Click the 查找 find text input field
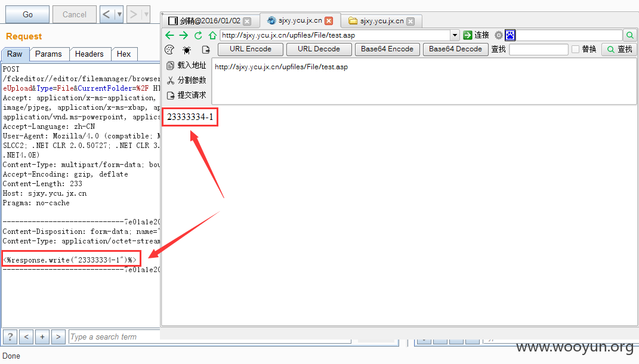 539,50
